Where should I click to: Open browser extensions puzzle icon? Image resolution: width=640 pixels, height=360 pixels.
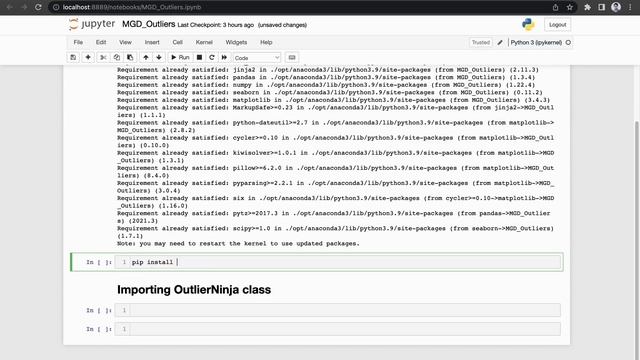click(x=587, y=7)
